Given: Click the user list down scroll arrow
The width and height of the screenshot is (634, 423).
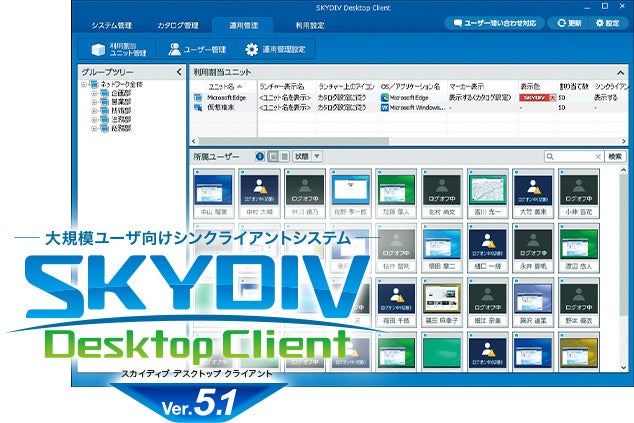Looking at the screenshot, I should [x=623, y=368].
